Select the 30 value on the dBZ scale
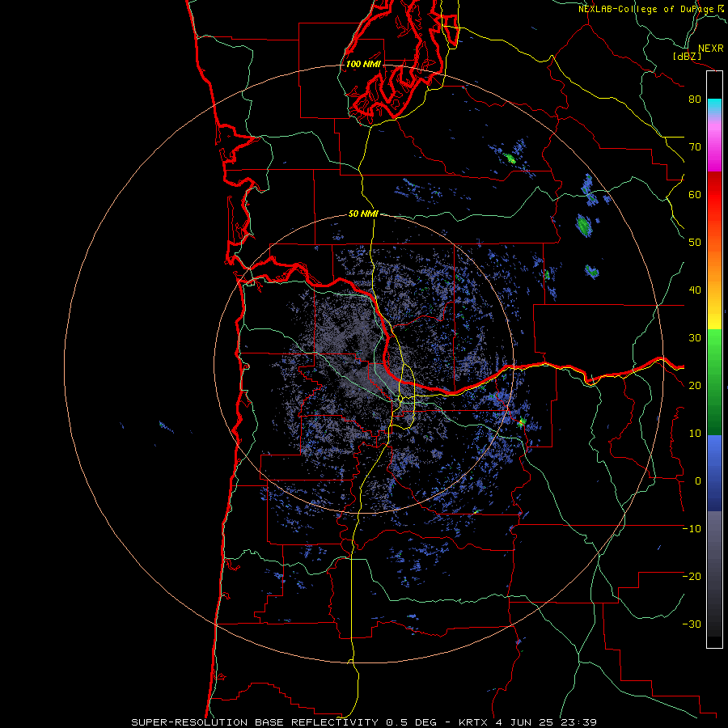728x728 pixels. coord(695,338)
